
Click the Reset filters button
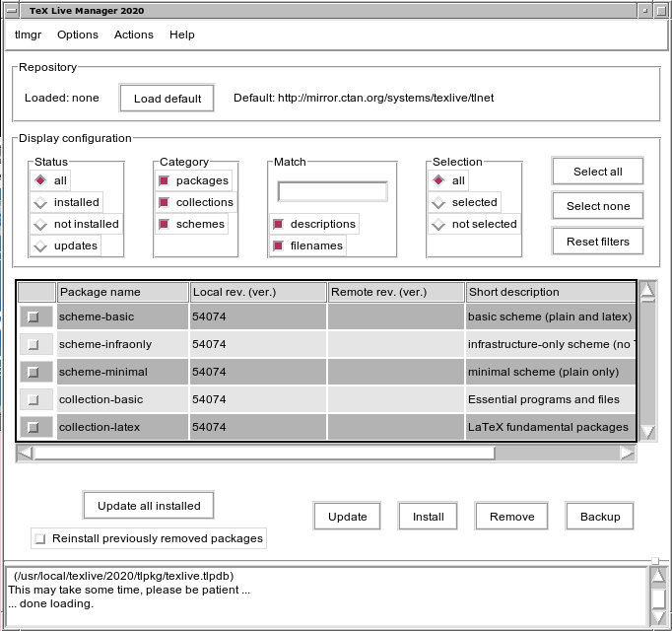[x=597, y=241]
